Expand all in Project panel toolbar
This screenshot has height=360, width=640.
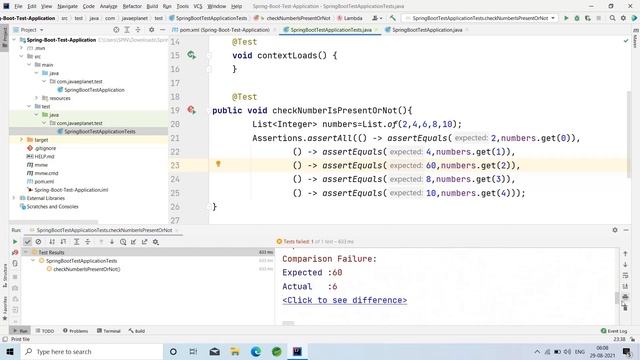(127, 30)
